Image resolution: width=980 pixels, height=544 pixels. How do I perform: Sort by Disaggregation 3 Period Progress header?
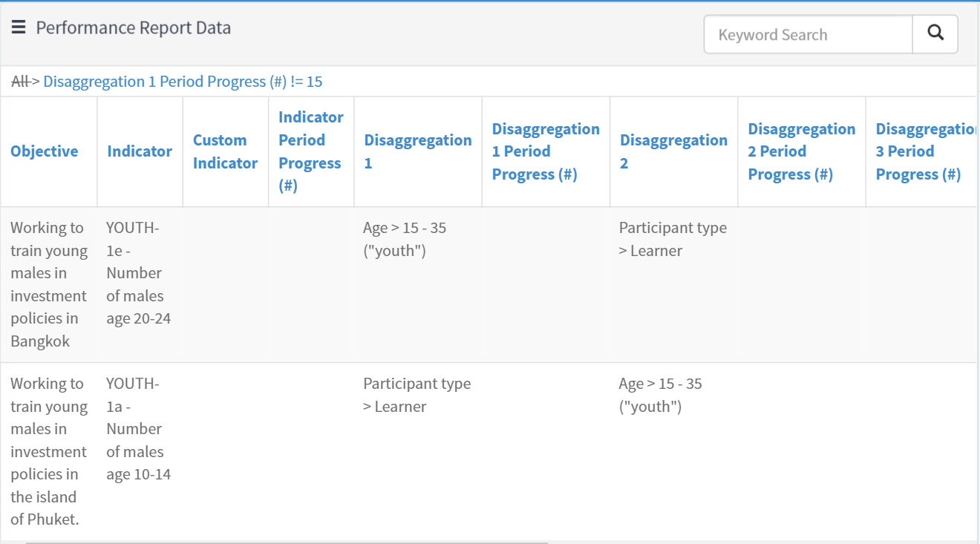pyautogui.click(x=924, y=151)
